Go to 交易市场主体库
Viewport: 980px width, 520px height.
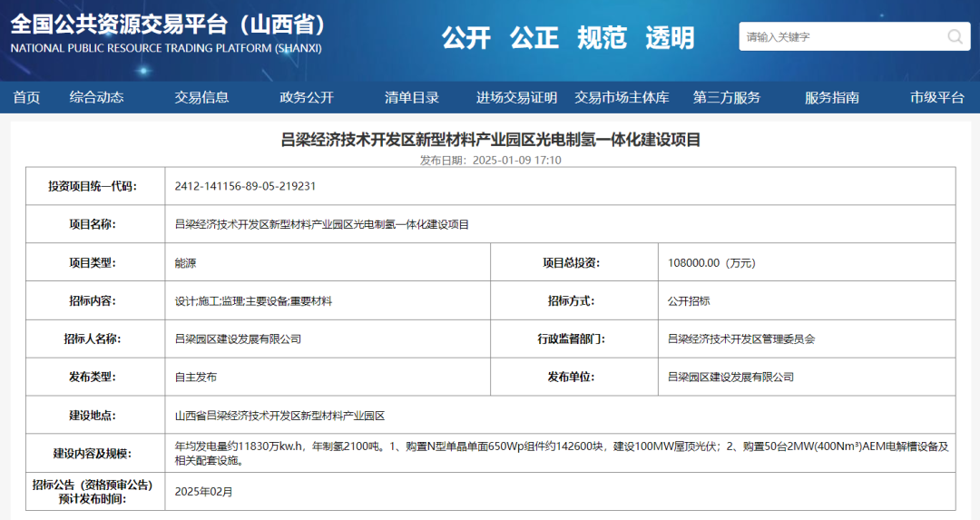[x=622, y=97]
